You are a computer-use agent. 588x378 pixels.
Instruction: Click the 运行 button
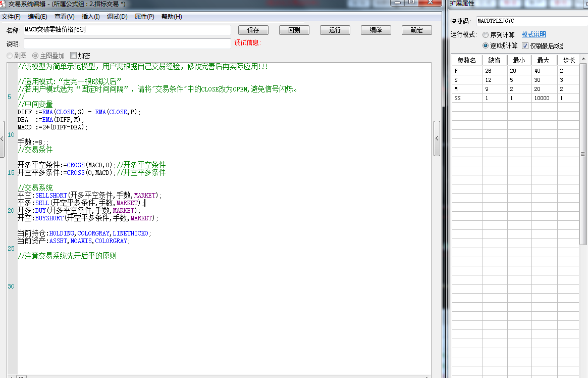pos(335,30)
